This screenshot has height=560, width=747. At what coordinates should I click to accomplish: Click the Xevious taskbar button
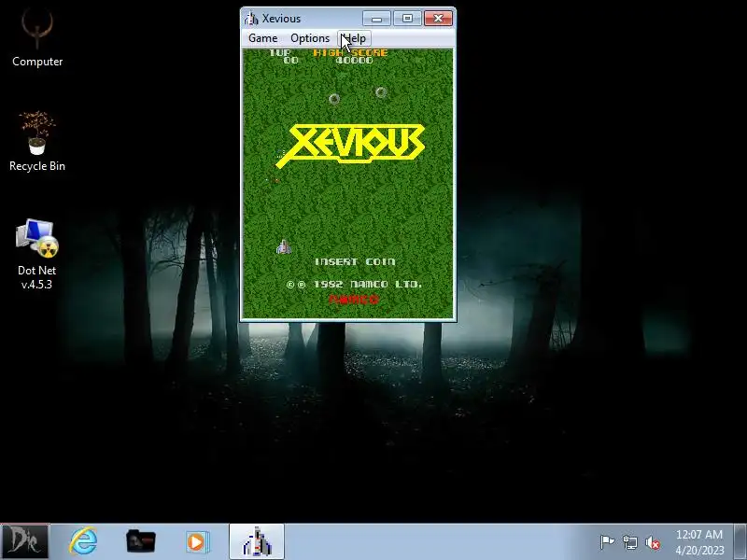[257, 541]
